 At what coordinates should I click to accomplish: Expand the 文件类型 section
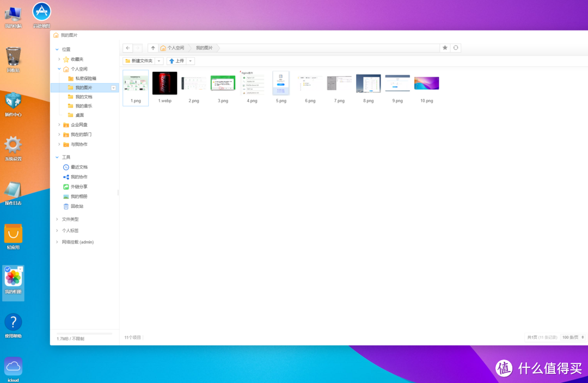57,219
